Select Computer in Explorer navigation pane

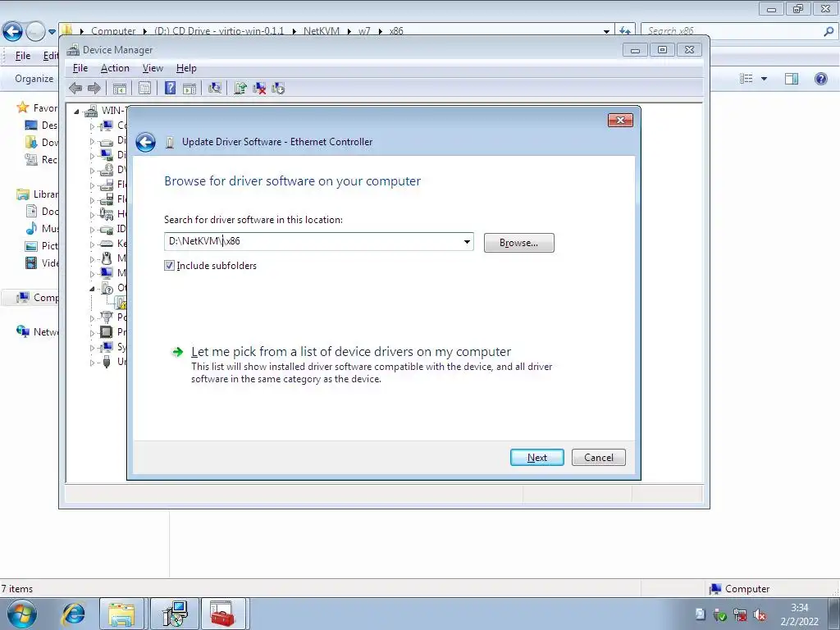click(x=36, y=297)
